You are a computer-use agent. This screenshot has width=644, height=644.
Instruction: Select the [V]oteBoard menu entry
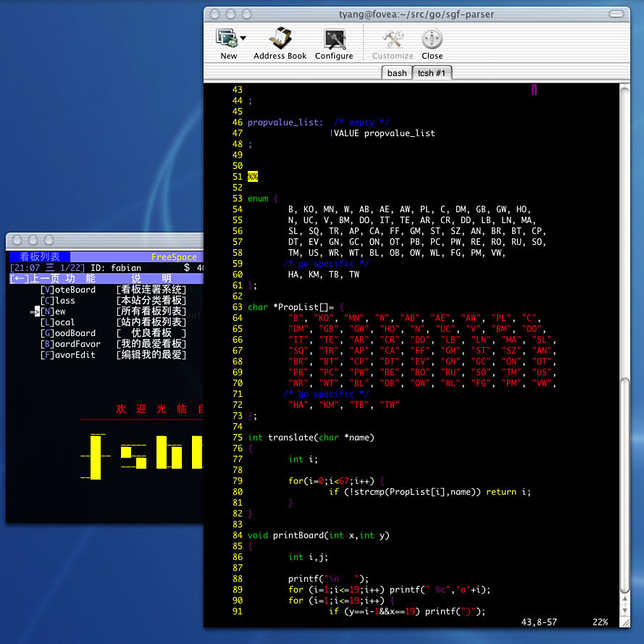pos(68,289)
